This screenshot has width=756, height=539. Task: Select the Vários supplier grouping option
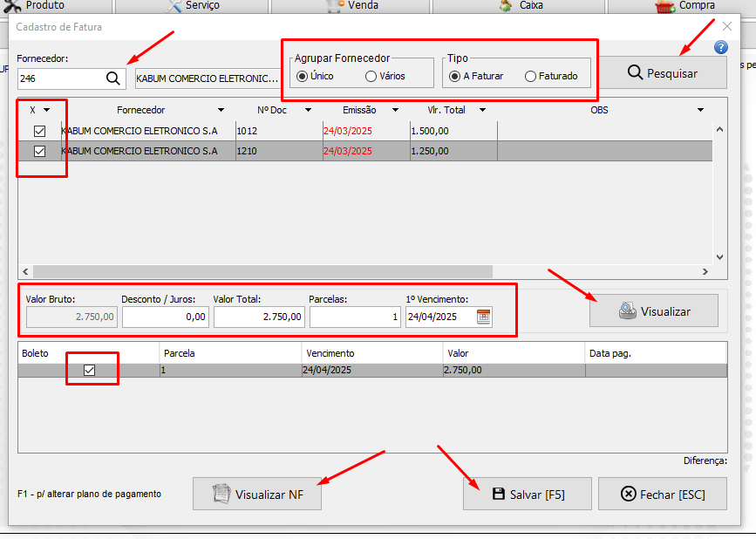371,76
